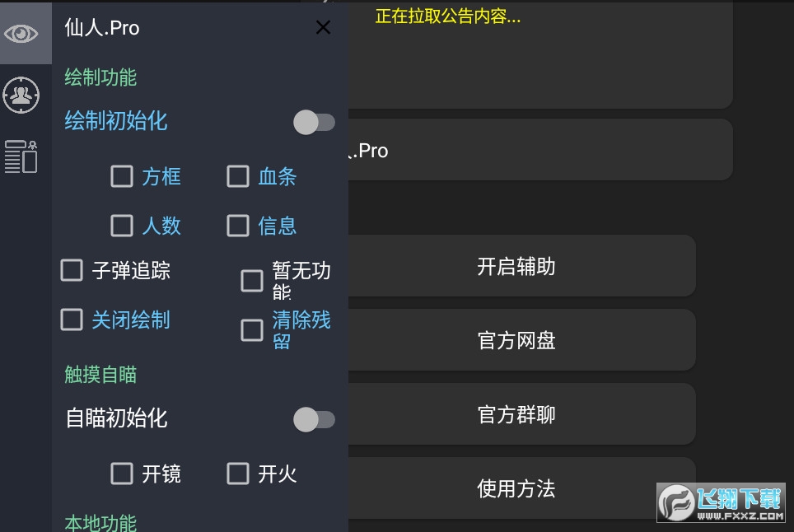Open the 官方群聊 button

521,414
